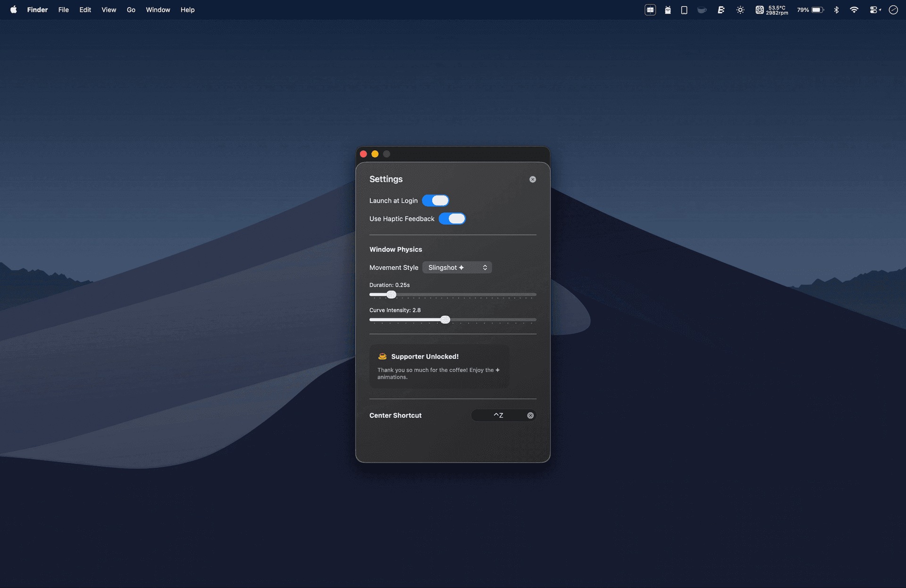Screen dimensions: 906x588
Task: Click the dimmed bowl menu bar icon
Action: coord(702,9)
